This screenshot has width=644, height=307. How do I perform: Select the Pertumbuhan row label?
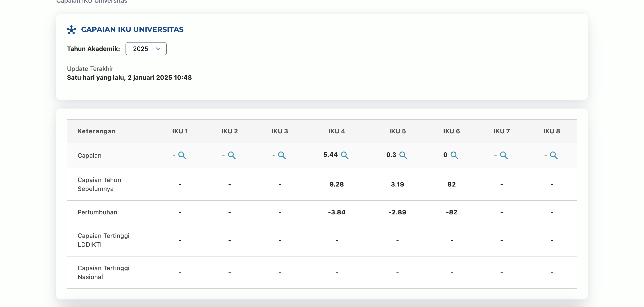click(x=97, y=212)
